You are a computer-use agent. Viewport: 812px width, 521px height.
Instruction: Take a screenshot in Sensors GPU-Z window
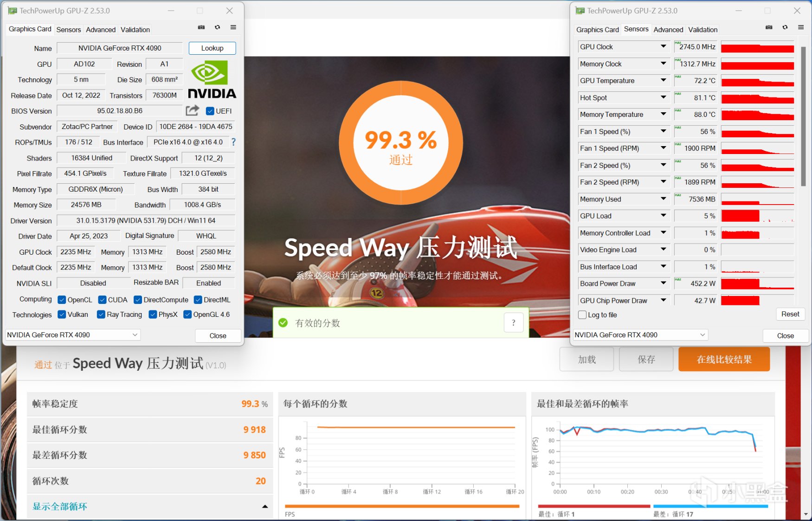769,27
